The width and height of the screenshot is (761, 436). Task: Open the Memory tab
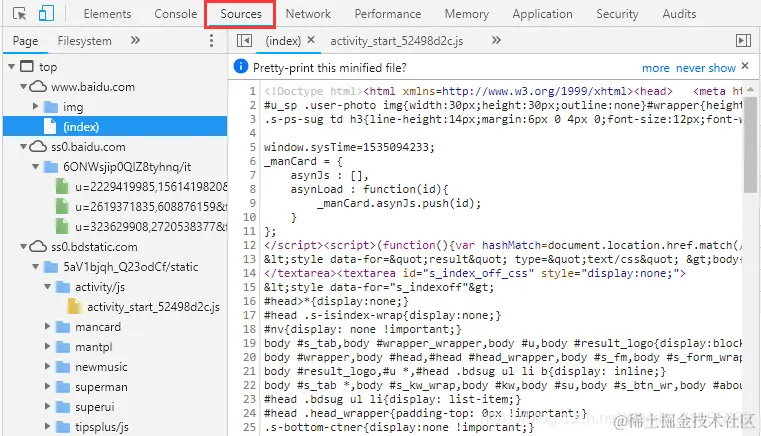466,14
